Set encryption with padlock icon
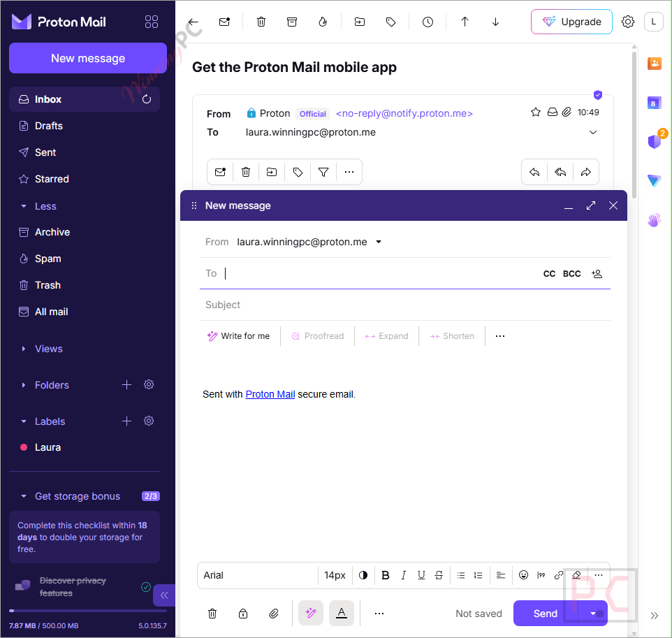Screen dimensions: 672x638 click(x=243, y=614)
